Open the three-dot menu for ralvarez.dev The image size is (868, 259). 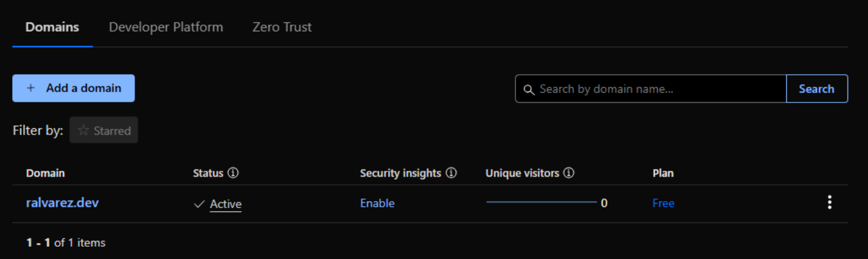(829, 203)
